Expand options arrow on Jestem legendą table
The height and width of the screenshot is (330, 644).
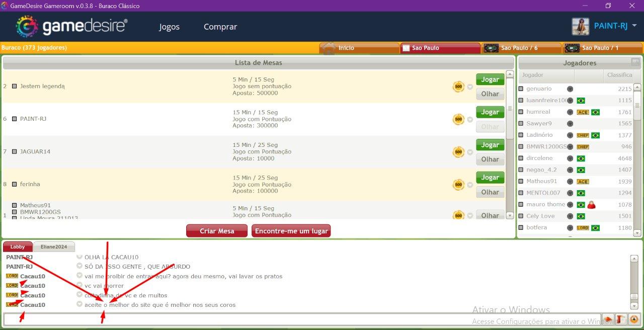(470, 87)
